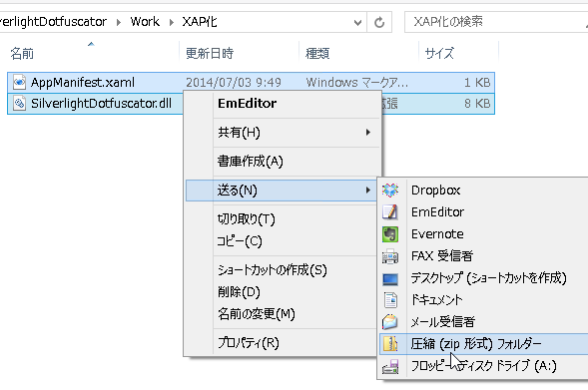Click the 8 KB size cell

tap(477, 104)
